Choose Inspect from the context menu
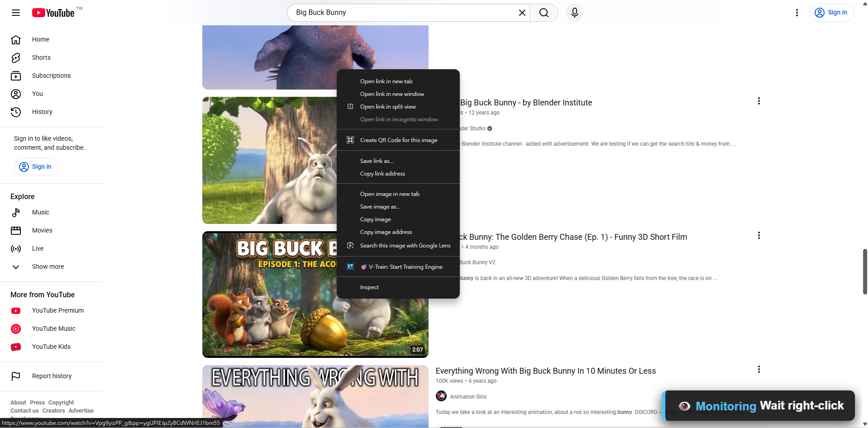868x428 pixels. coord(398,287)
